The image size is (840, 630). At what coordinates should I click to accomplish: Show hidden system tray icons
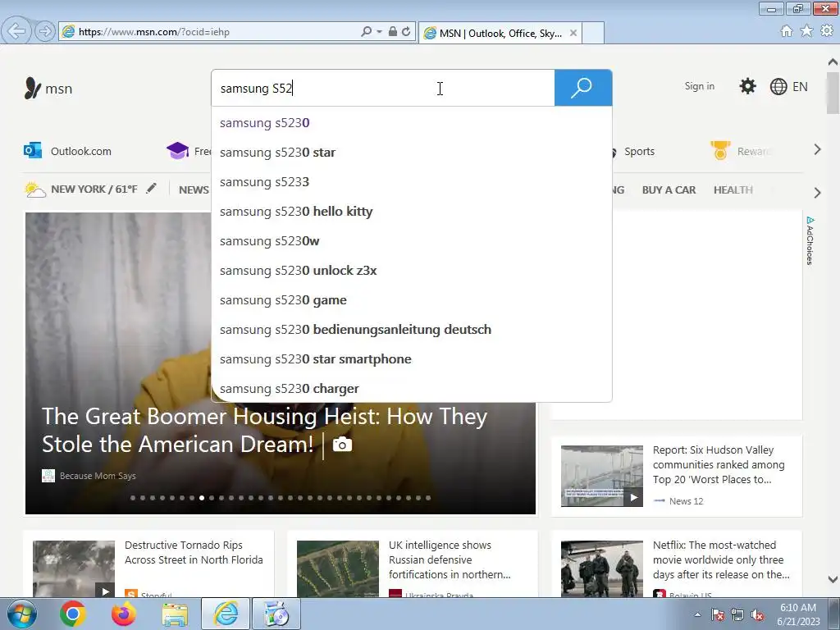697,615
